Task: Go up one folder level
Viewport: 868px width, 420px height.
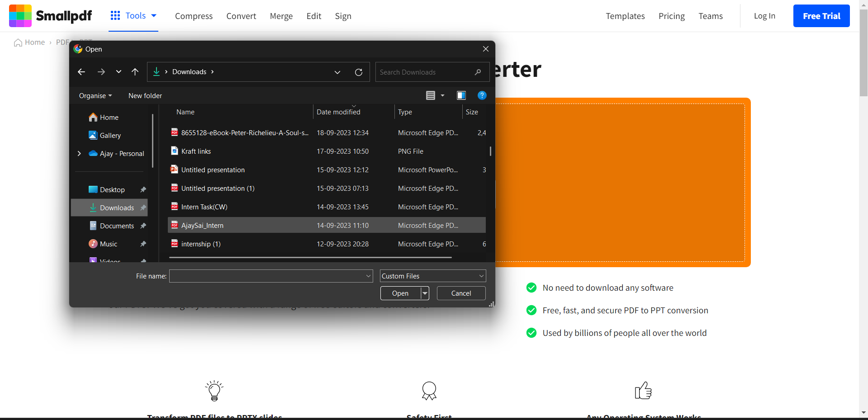Action: point(135,72)
